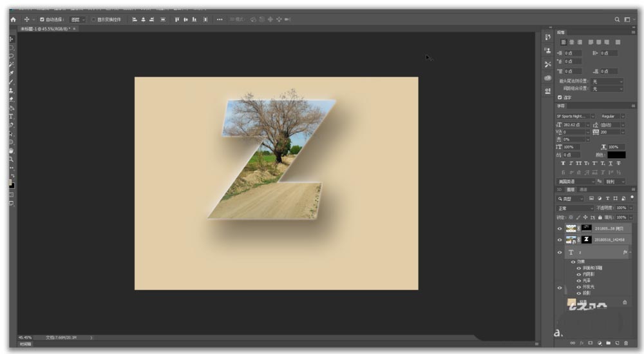
Task: Open the layer Fill dropdown arrow
Action: [x=631, y=217]
